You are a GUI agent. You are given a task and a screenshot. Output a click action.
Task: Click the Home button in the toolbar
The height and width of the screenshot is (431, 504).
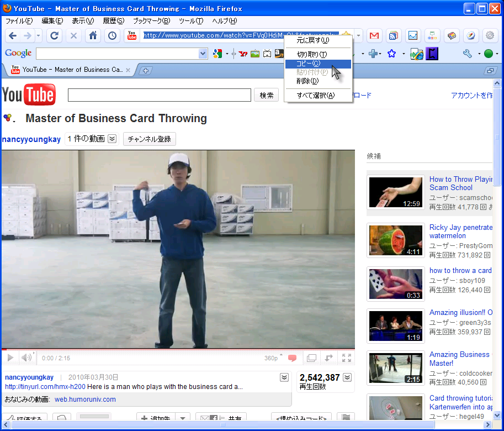[x=93, y=36]
